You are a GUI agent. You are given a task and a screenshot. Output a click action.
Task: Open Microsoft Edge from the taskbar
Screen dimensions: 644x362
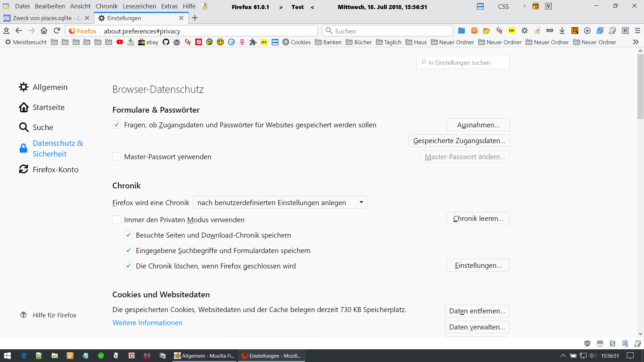click(24, 356)
